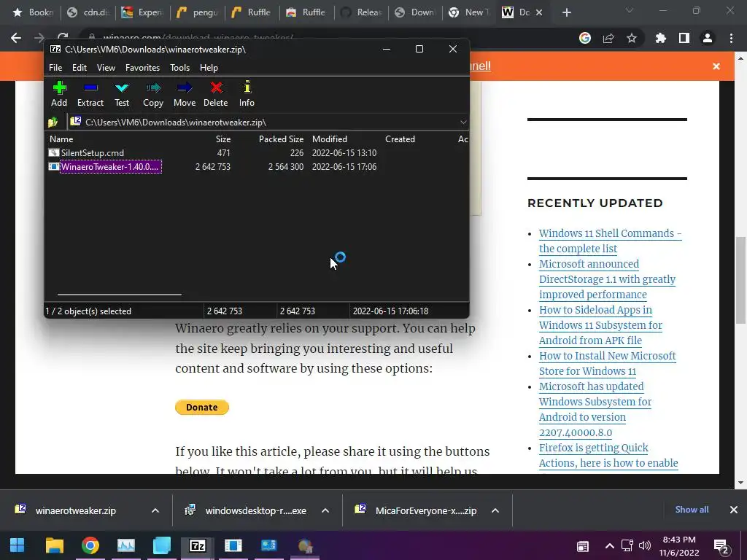Click the Chrome back arrow

(16, 38)
